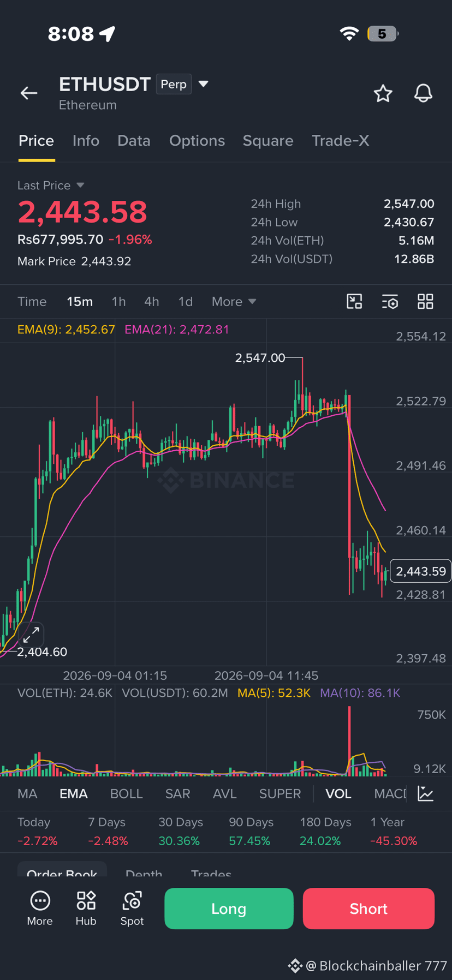Open indicator settings chart icon
The width and height of the screenshot is (452, 980).
(x=425, y=793)
